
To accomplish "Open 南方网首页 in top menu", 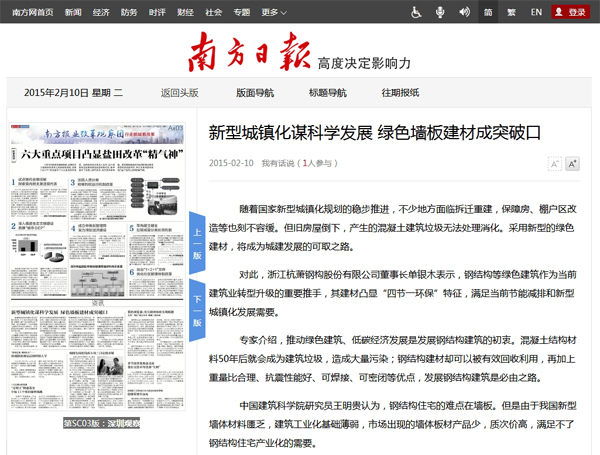I will 27,12.
